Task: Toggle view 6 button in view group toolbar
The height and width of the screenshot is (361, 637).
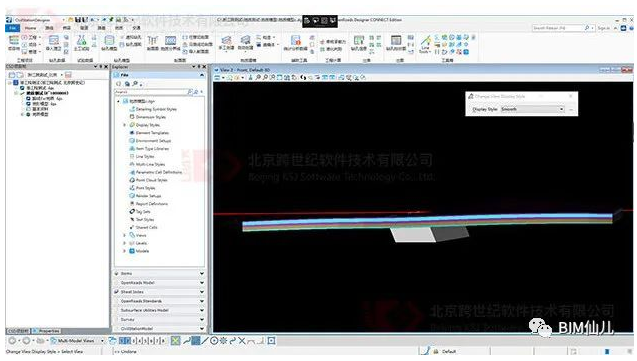Action: coord(150,341)
